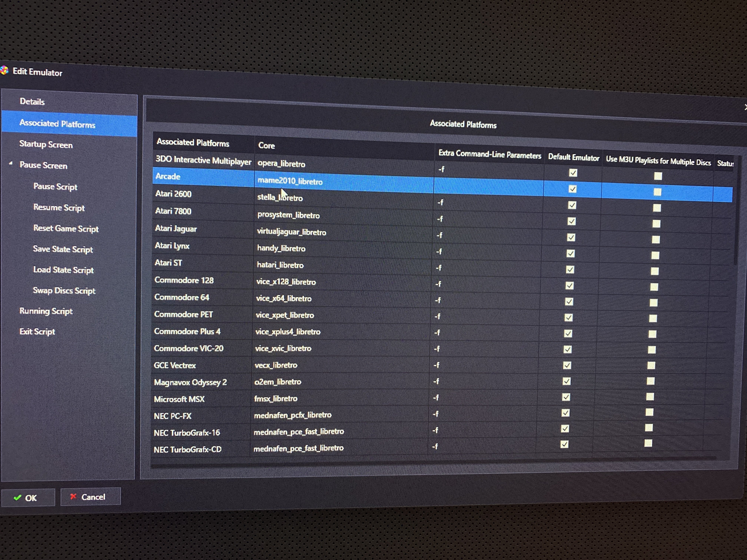This screenshot has height=560, width=747.
Task: Open the Swap Discs Script item
Action: [64, 291]
